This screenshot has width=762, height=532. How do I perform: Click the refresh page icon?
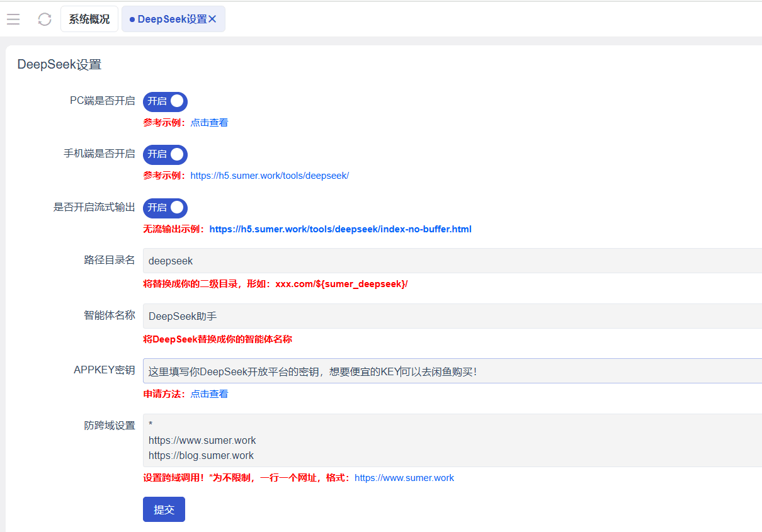click(x=45, y=20)
